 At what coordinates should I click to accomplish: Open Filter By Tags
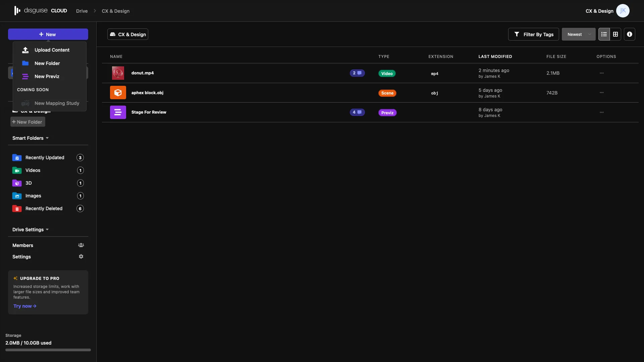[x=533, y=34]
